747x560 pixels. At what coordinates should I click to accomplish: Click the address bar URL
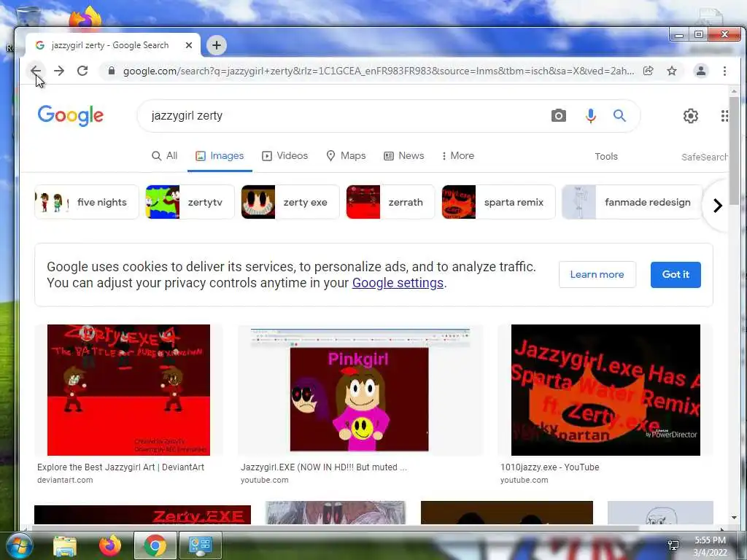pyautogui.click(x=379, y=71)
